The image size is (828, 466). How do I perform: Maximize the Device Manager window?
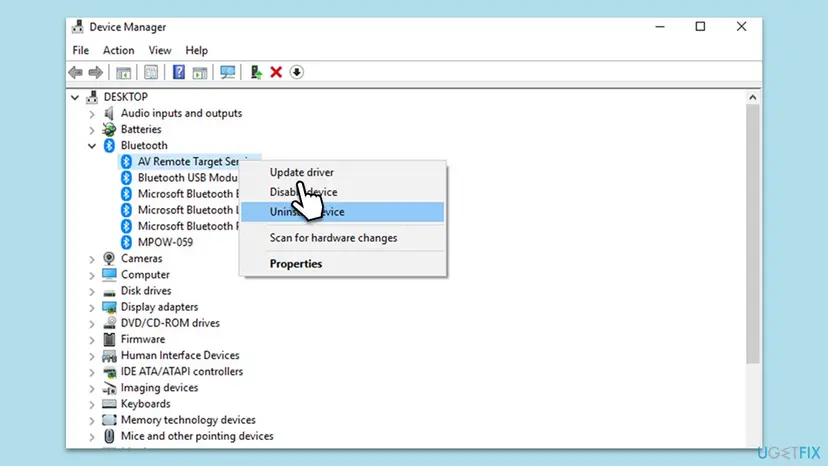pyautogui.click(x=700, y=26)
